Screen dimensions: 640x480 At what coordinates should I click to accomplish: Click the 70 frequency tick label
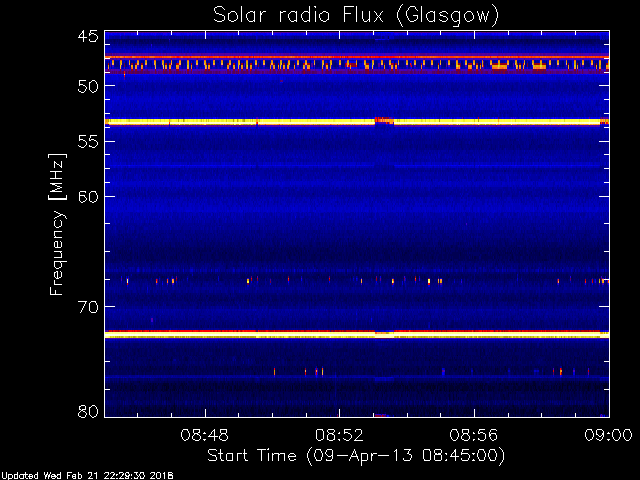point(88,307)
